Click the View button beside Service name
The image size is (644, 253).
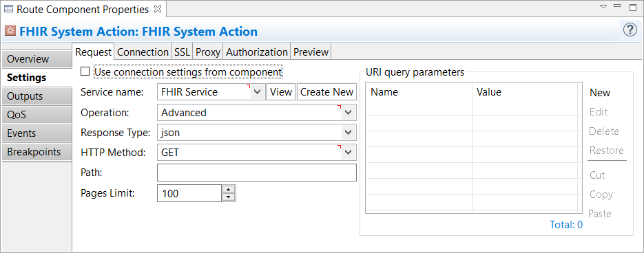coord(281,92)
